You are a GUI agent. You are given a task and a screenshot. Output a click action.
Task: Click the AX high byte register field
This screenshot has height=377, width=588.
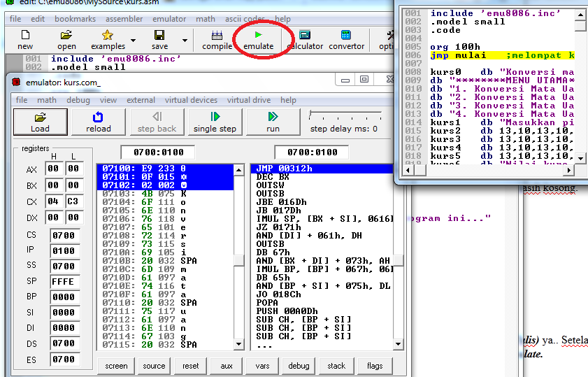coord(53,169)
